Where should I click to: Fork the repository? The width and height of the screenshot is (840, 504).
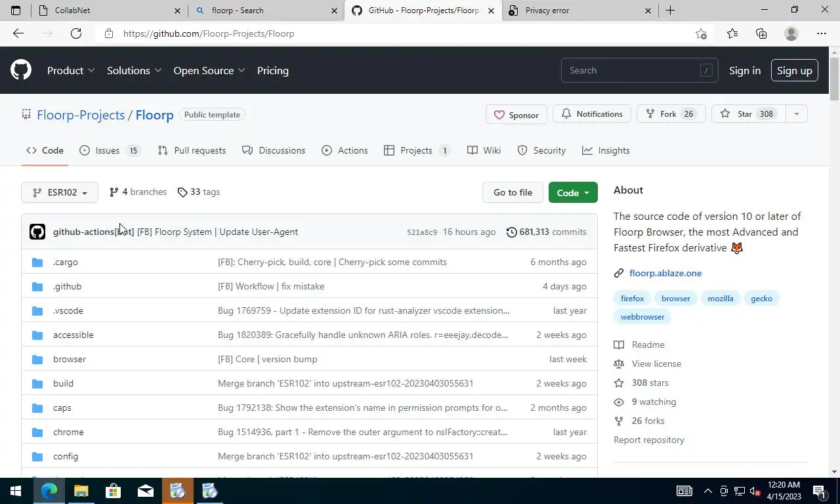coord(671,114)
